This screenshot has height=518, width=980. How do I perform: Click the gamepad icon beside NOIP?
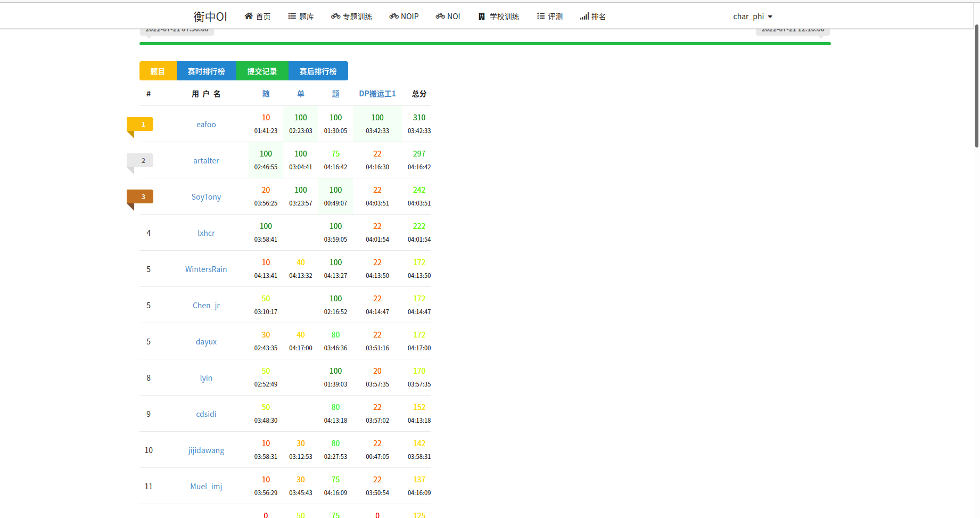[394, 16]
